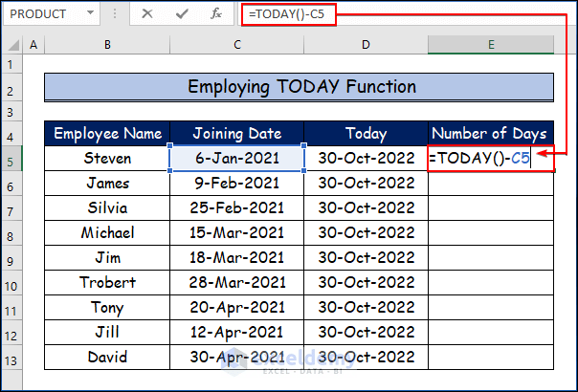Click the joining date 12-Apr-2021
The image size is (578, 392).
click(237, 333)
